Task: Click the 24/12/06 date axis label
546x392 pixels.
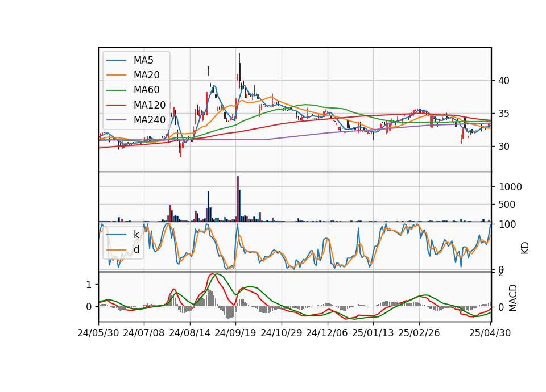Action: [327, 333]
